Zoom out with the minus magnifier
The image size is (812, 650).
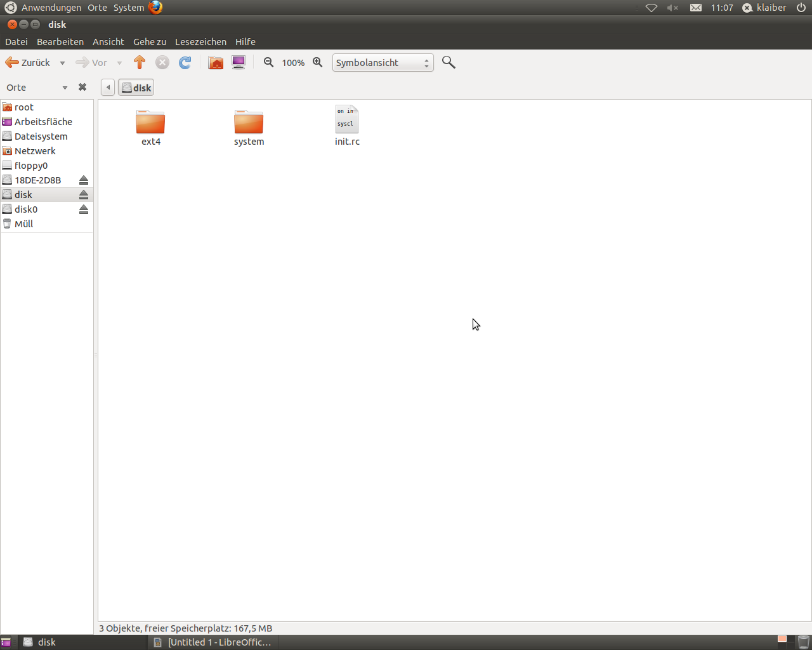269,62
